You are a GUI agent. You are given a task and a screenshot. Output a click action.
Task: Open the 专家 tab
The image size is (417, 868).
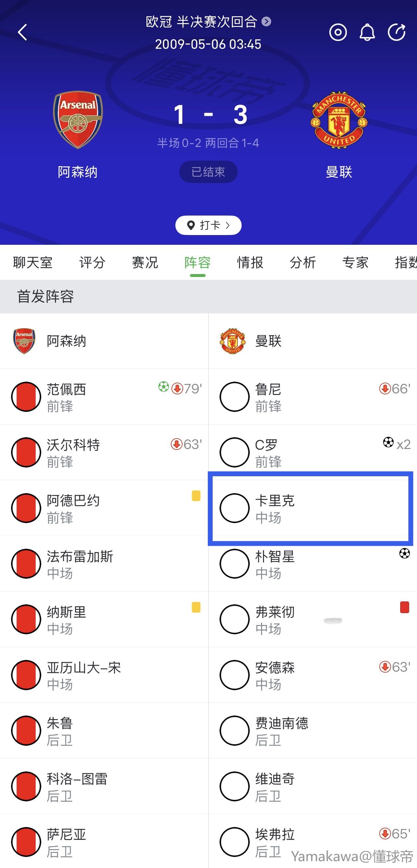(x=355, y=262)
